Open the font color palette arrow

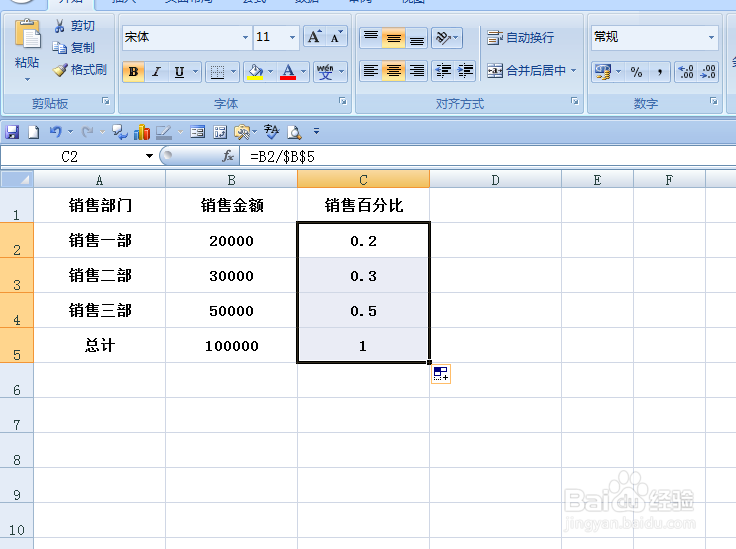point(304,72)
